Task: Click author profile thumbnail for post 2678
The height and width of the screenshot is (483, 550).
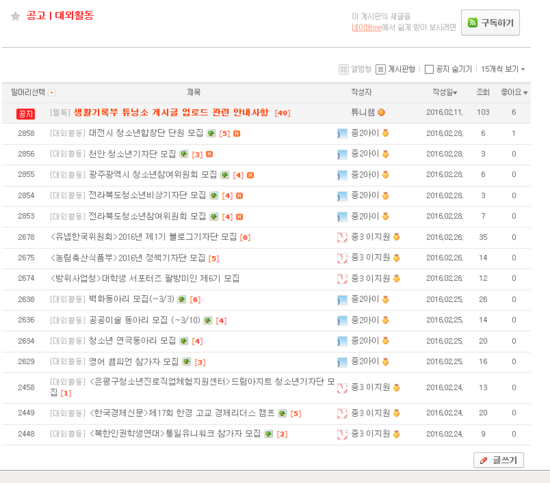Action: pyautogui.click(x=342, y=237)
